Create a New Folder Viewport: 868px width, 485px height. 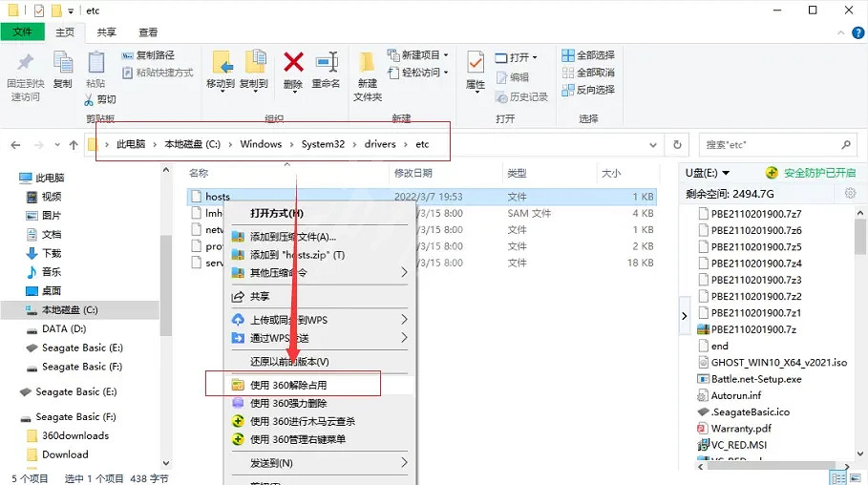point(368,76)
